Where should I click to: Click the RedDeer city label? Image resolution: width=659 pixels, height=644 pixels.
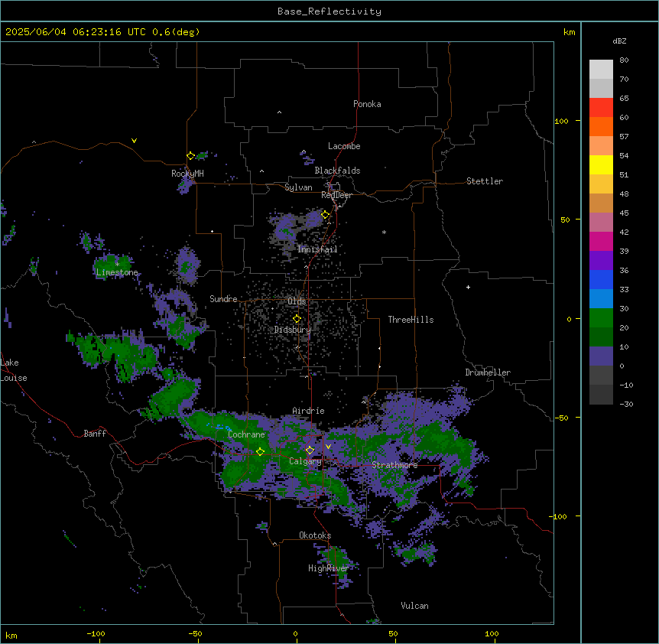(336, 195)
